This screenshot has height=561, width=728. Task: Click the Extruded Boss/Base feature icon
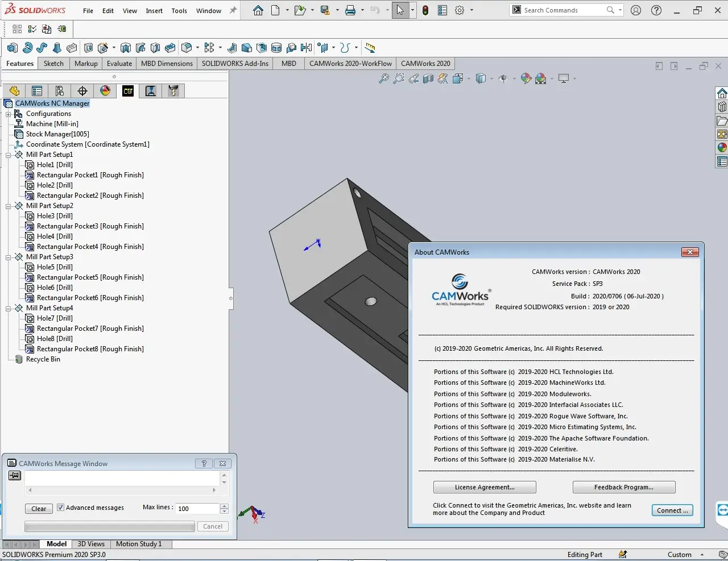(x=13, y=48)
